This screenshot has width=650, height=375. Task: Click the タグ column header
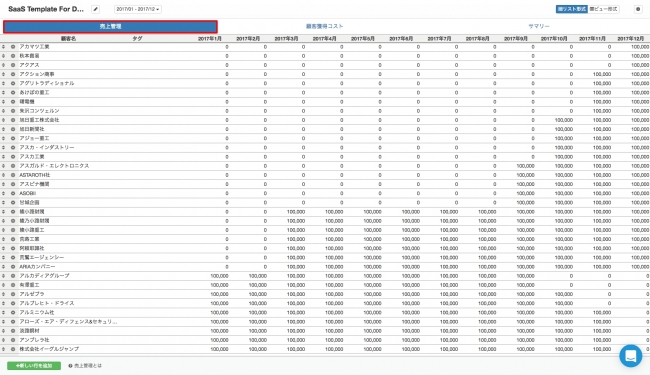(x=137, y=39)
